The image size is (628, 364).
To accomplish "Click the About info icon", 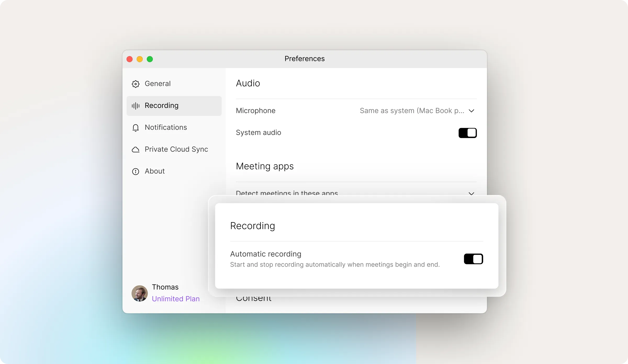I will pos(136,172).
